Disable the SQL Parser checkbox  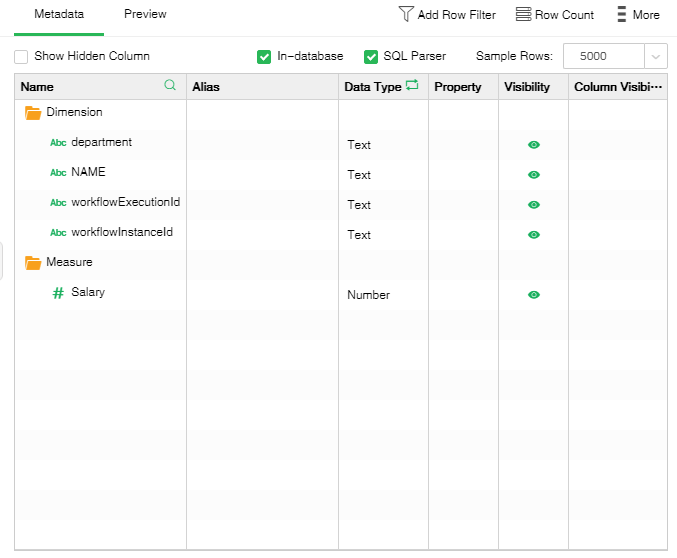pyautogui.click(x=371, y=57)
